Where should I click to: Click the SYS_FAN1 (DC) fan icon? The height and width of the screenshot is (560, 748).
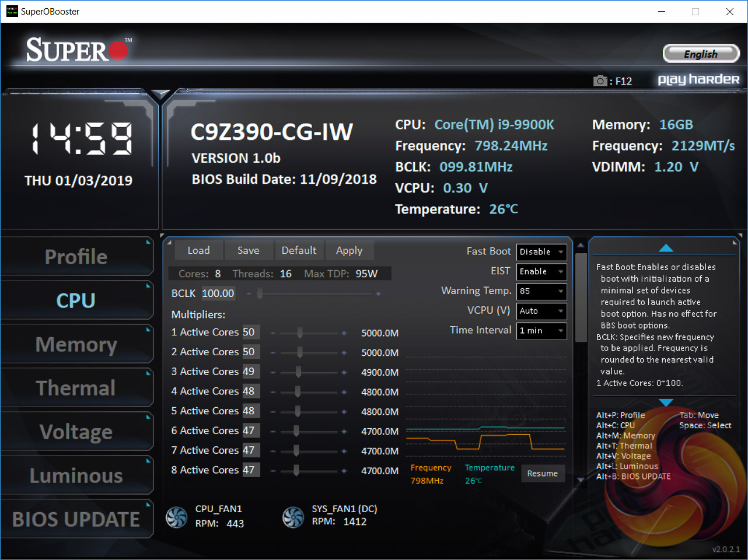point(293,517)
